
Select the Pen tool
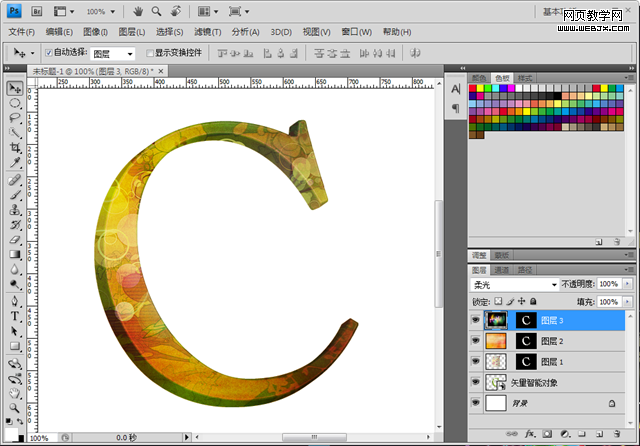click(x=15, y=302)
